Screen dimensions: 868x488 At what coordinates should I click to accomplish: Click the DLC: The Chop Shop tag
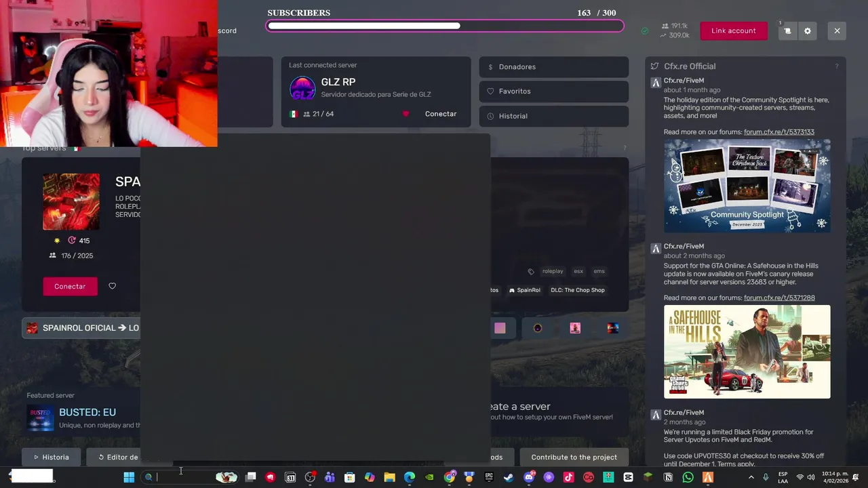pyautogui.click(x=578, y=290)
